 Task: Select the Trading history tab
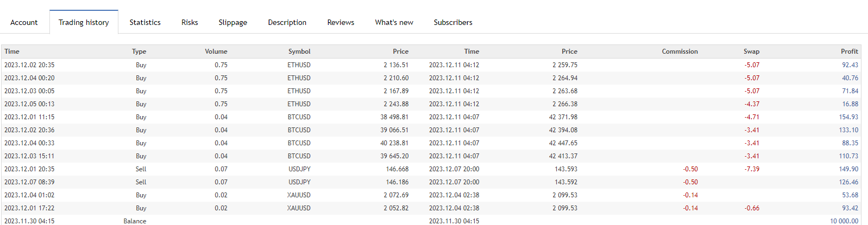tap(84, 22)
